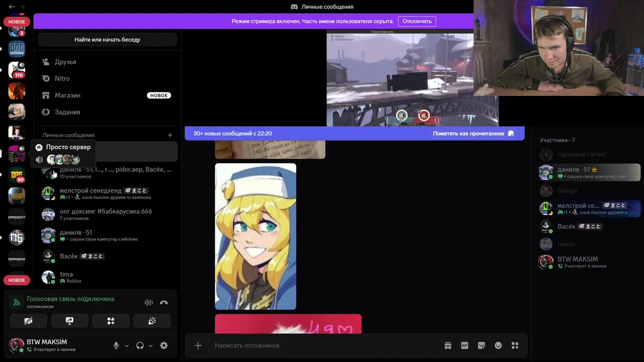Screen dimensions: 644x362
Task: Open the Магазин shop page
Action: pos(108,95)
